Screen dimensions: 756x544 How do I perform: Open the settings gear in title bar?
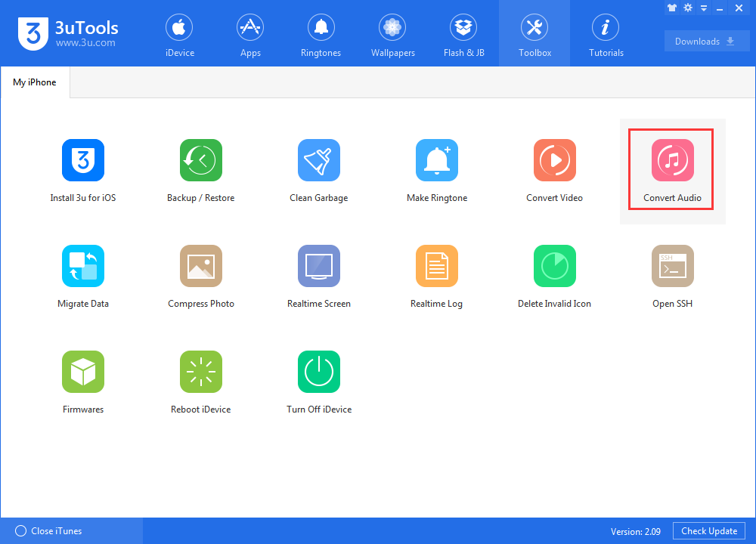(x=688, y=8)
